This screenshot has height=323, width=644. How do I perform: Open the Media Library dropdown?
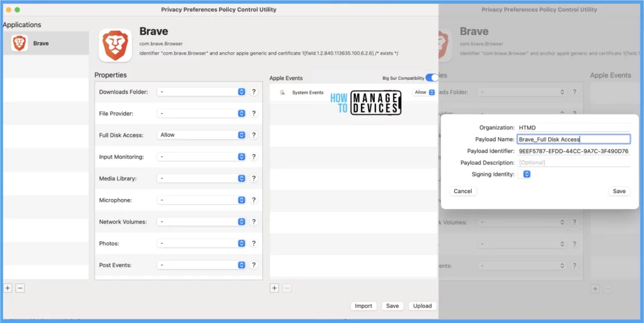coord(201,178)
